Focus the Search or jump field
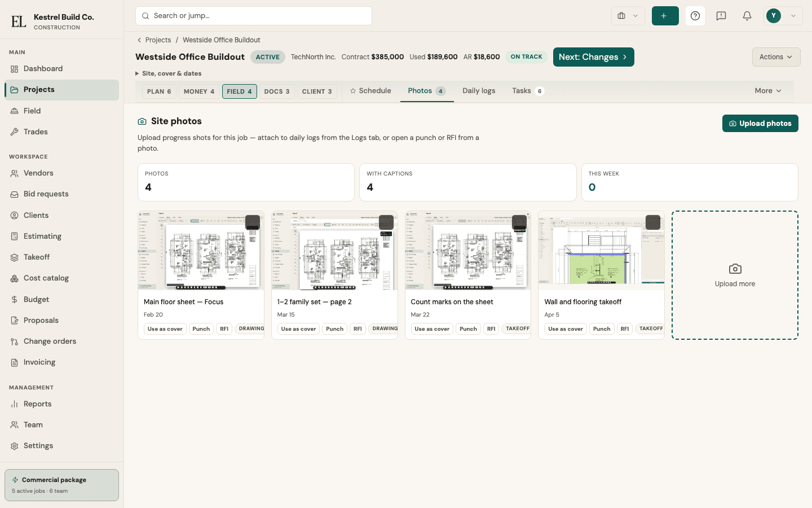Image resolution: width=812 pixels, height=508 pixels. [254, 16]
